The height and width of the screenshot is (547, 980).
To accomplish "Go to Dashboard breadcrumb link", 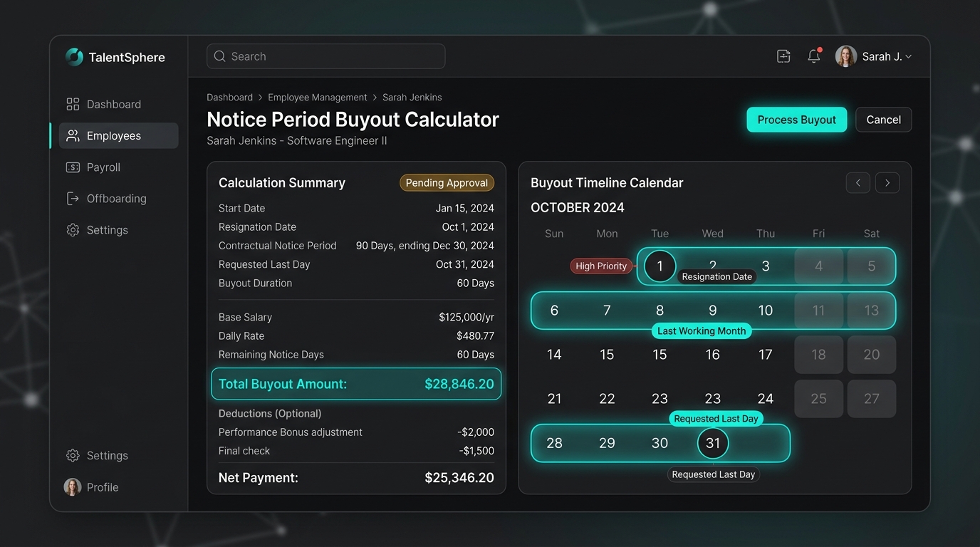I will [229, 98].
